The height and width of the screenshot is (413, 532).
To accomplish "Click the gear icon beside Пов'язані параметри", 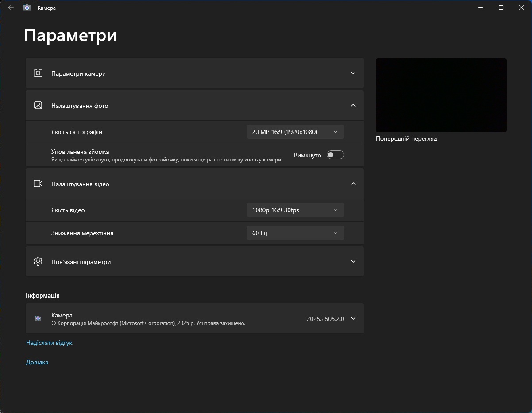I will point(38,261).
